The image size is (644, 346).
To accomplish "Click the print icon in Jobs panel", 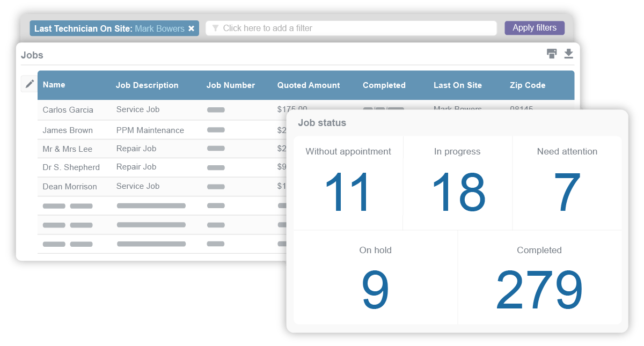I will coord(552,54).
